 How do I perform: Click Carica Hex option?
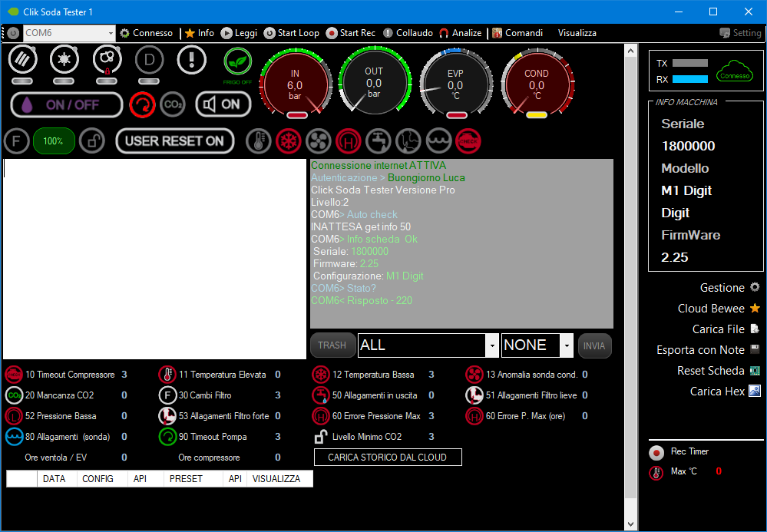tap(726, 392)
